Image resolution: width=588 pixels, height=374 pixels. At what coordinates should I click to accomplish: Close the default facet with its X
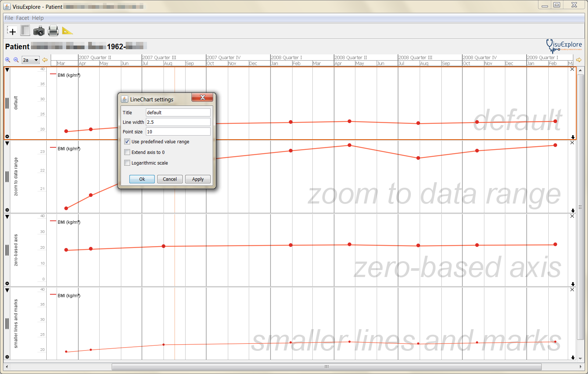coord(572,69)
